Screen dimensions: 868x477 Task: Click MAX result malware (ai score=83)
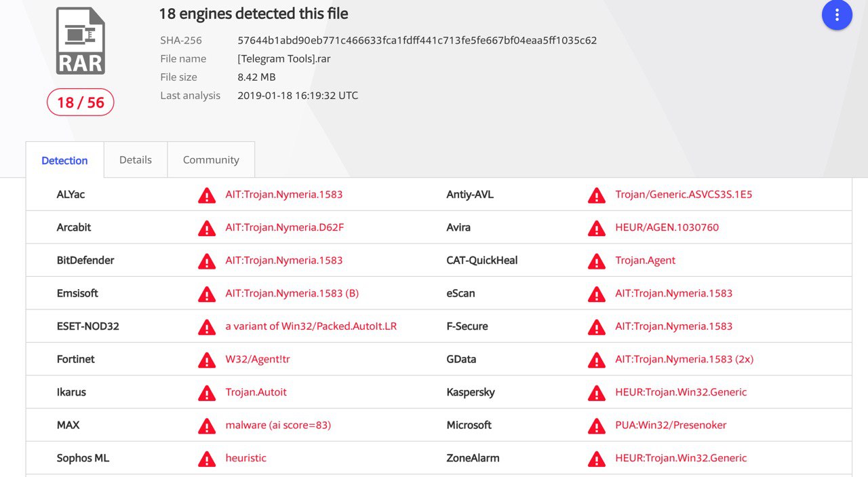pos(278,425)
